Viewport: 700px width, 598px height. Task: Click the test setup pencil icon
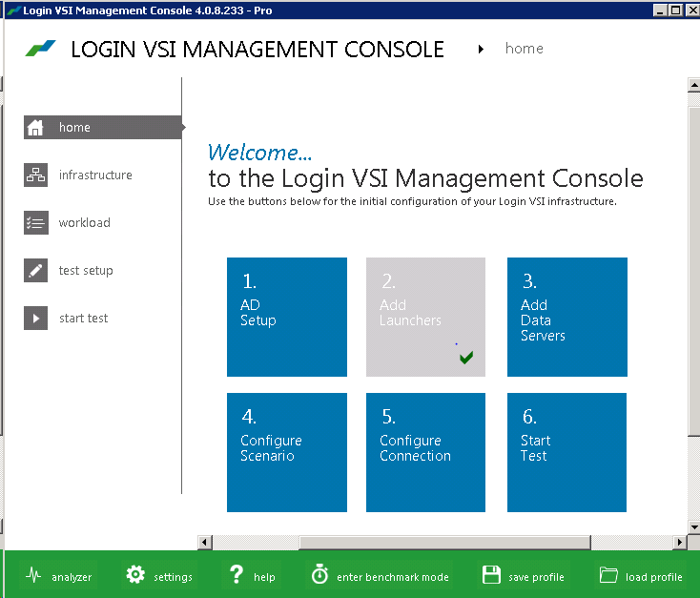point(35,270)
